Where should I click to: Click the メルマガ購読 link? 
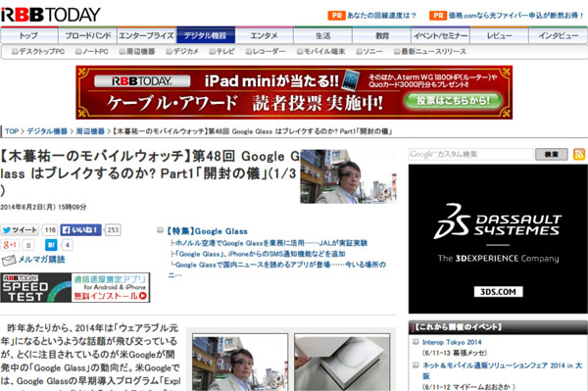(41, 260)
